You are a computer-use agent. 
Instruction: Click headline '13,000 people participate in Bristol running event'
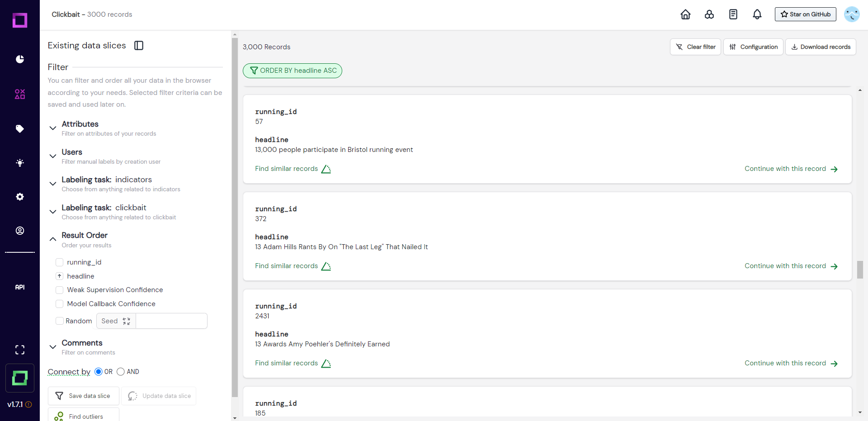[334, 150]
